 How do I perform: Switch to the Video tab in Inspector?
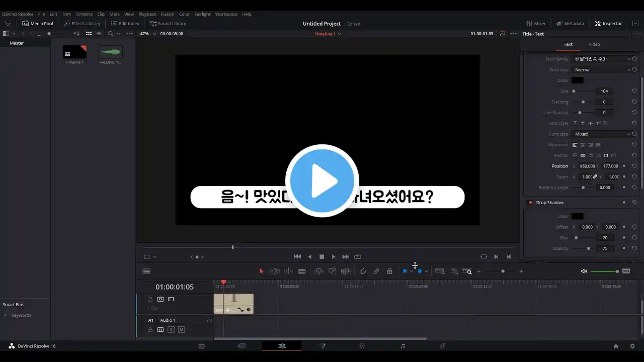pos(594,44)
